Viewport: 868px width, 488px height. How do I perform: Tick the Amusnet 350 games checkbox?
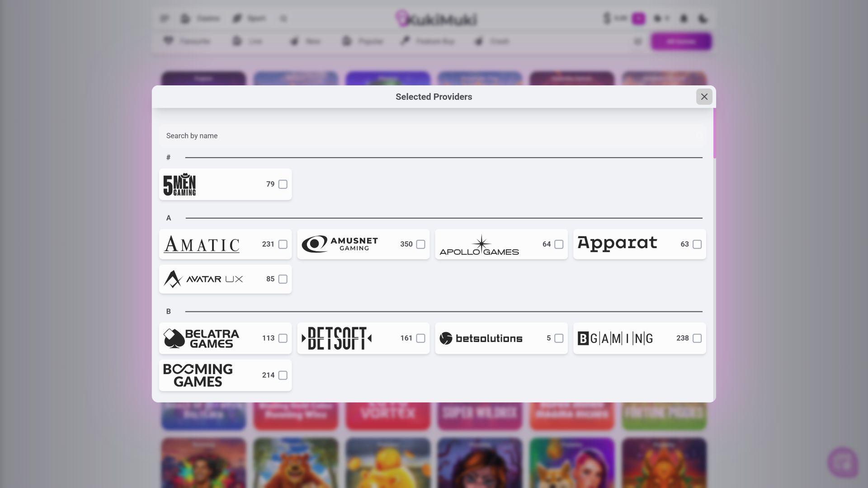coord(421,244)
